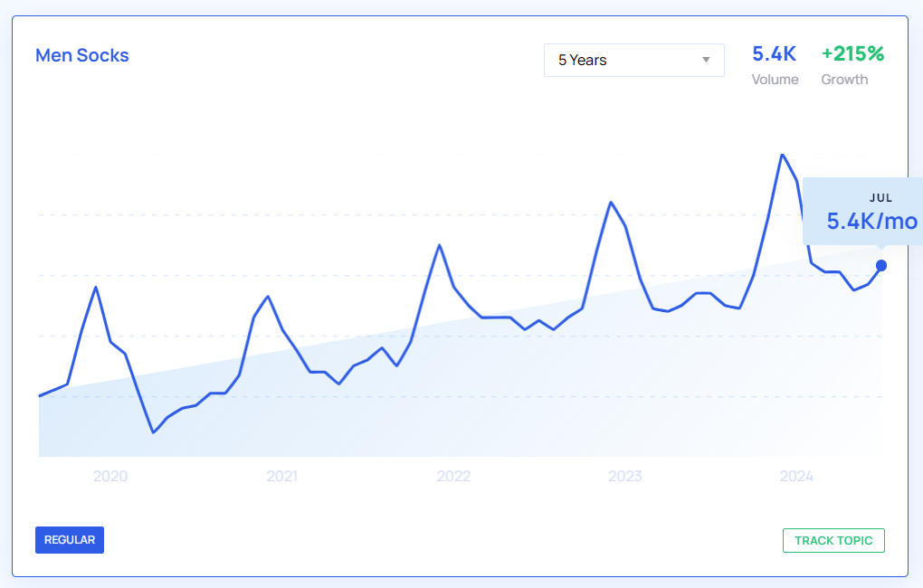Click the Growth label under +215%
Screen dimensions: 923x588
pyautogui.click(x=844, y=80)
